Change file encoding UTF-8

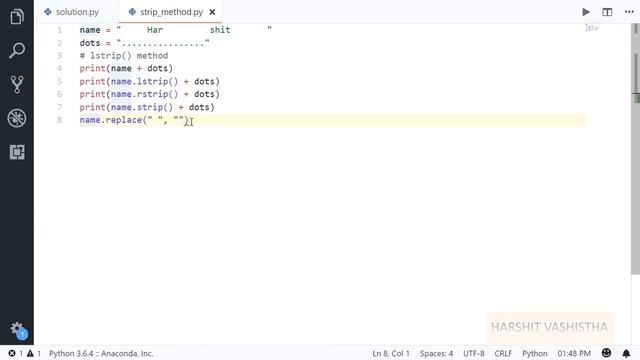click(x=473, y=353)
